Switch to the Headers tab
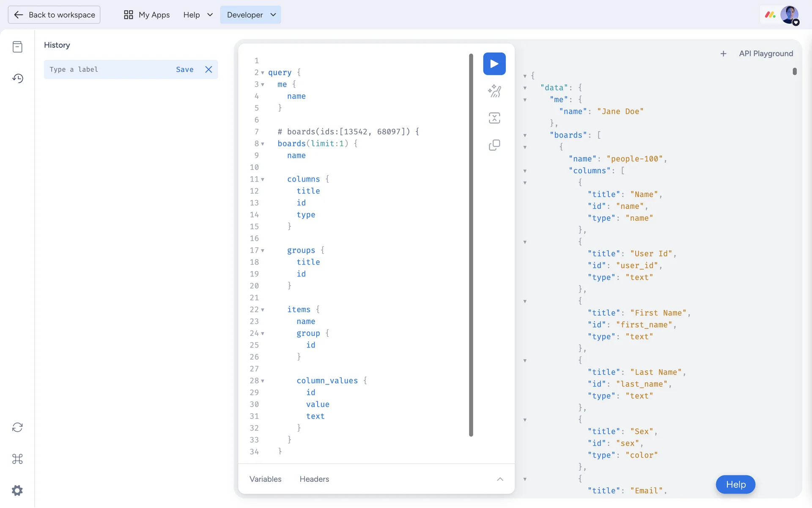The image size is (812, 508). tap(314, 479)
